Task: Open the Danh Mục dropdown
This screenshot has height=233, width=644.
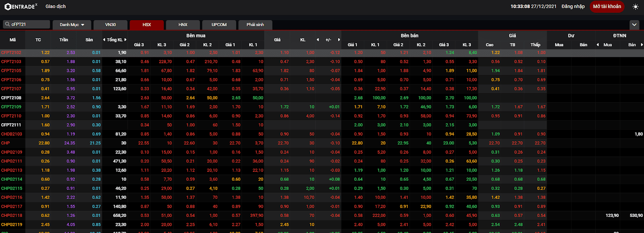Action: (72, 25)
